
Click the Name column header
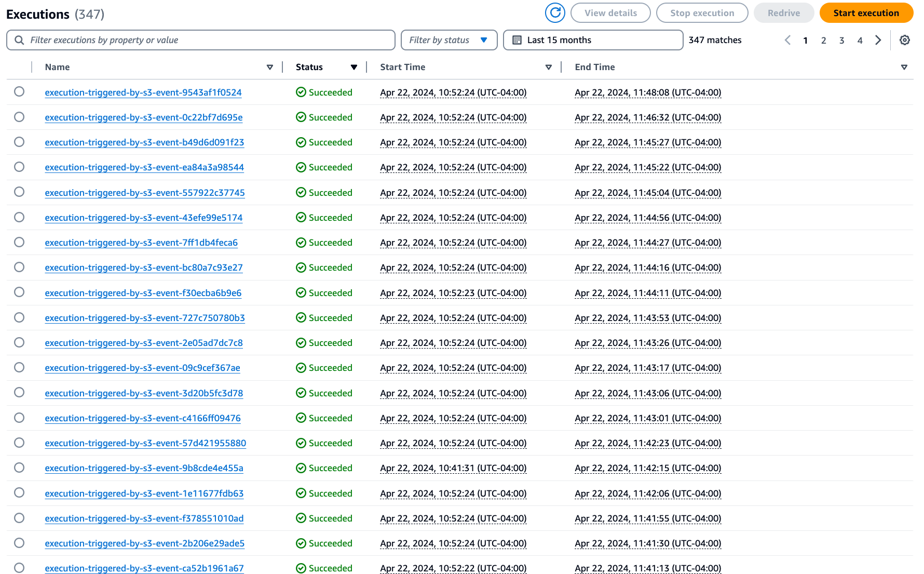click(x=58, y=67)
